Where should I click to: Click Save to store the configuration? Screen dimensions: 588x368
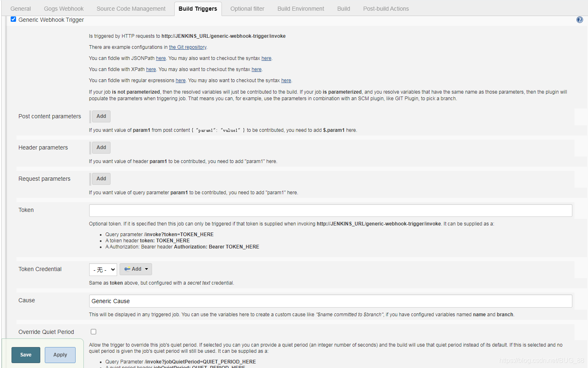pyautogui.click(x=25, y=354)
